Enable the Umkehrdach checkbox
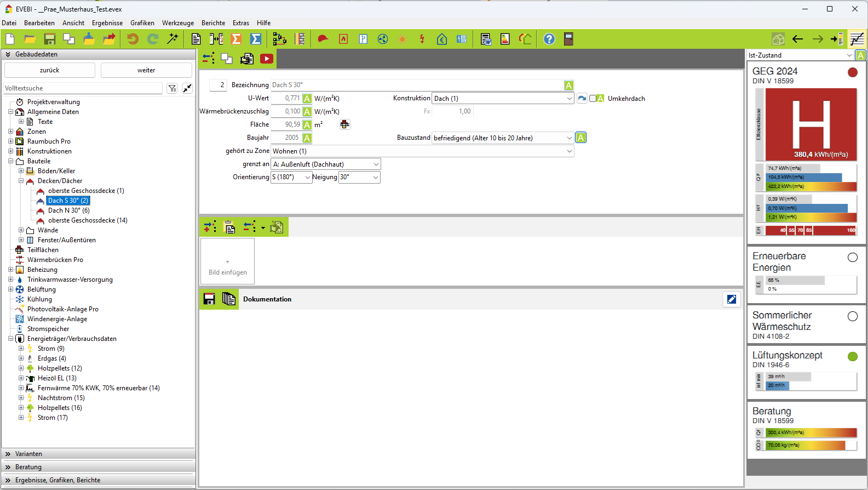This screenshot has width=868, height=490. click(593, 99)
